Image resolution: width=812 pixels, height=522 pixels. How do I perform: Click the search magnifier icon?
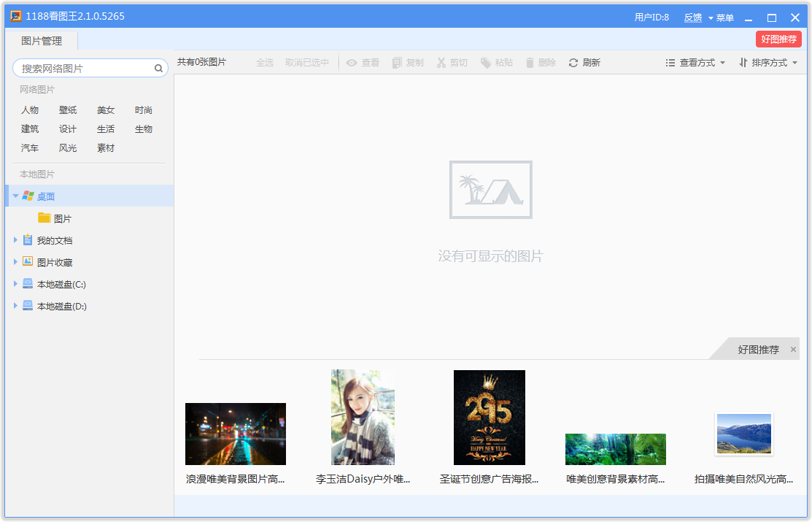point(158,67)
